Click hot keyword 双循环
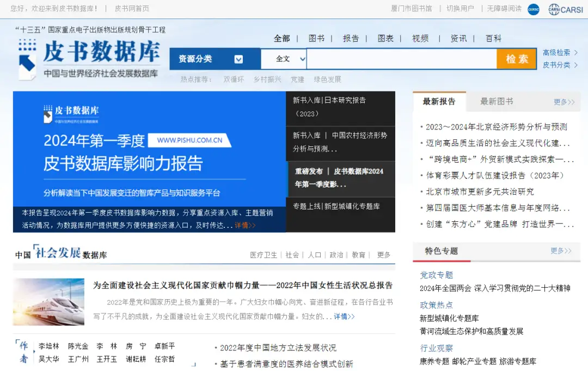The width and height of the screenshot is (588, 371). (x=234, y=79)
